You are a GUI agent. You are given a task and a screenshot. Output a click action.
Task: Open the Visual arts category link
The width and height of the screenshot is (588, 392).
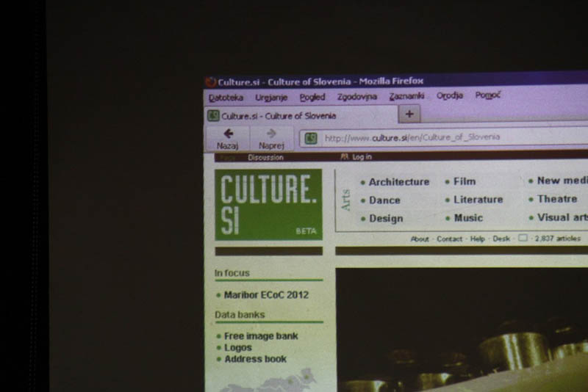pyautogui.click(x=562, y=217)
